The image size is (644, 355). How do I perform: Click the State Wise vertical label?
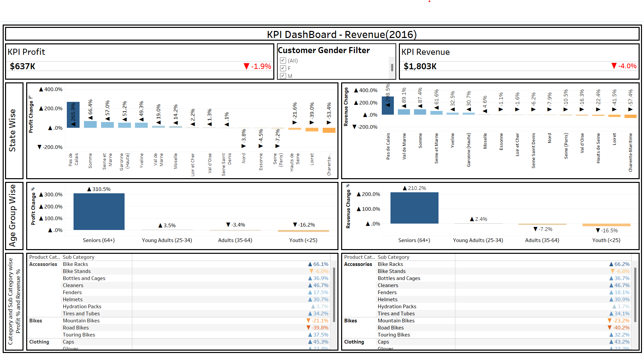click(12, 130)
